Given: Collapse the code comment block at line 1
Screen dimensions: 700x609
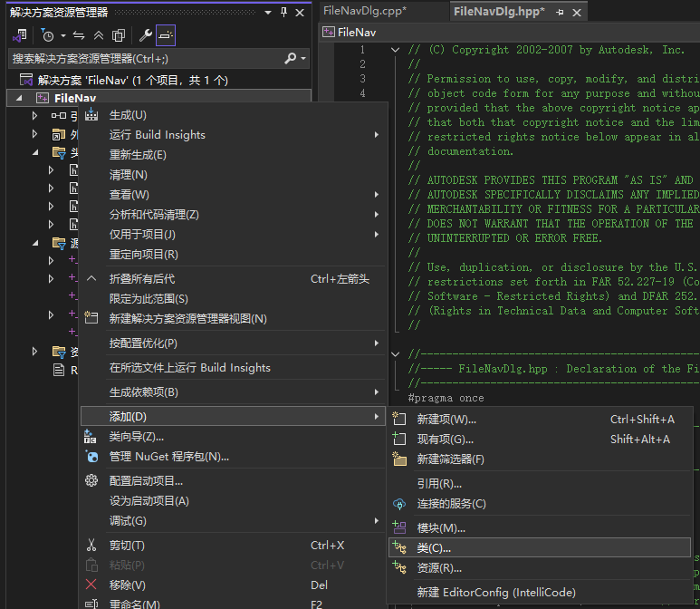Looking at the screenshot, I should pyautogui.click(x=395, y=50).
